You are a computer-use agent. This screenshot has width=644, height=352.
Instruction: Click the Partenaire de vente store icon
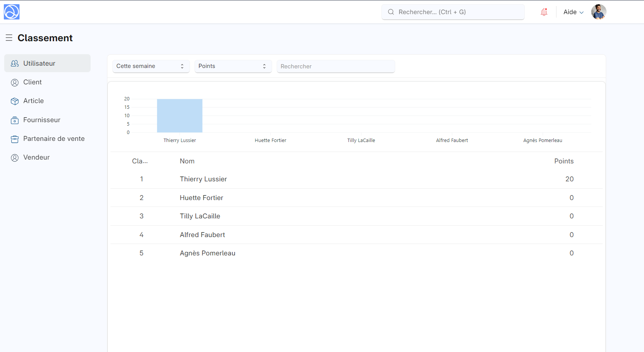(15, 139)
